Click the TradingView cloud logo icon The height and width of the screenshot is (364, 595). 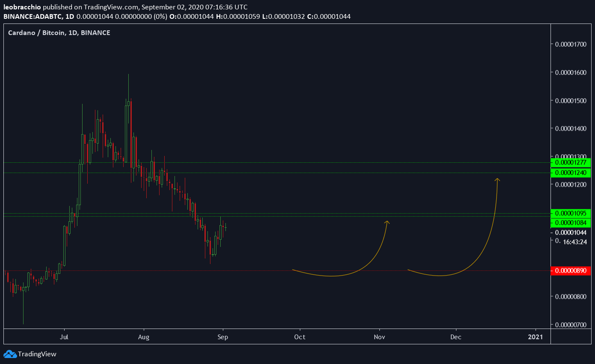(10, 354)
